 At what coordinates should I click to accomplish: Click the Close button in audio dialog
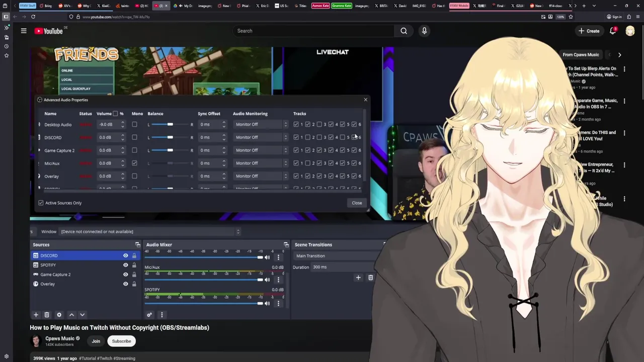pos(357,203)
